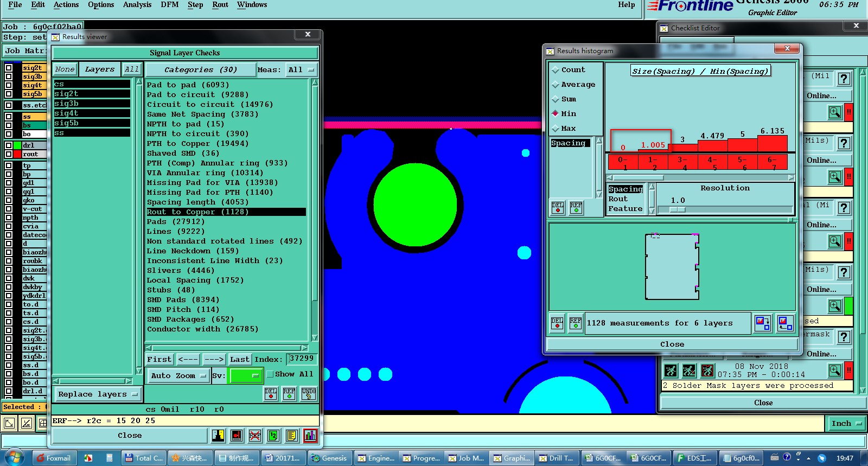Toggle rout layer checkbox in layer list
868x466 pixels.
pos(9,154)
